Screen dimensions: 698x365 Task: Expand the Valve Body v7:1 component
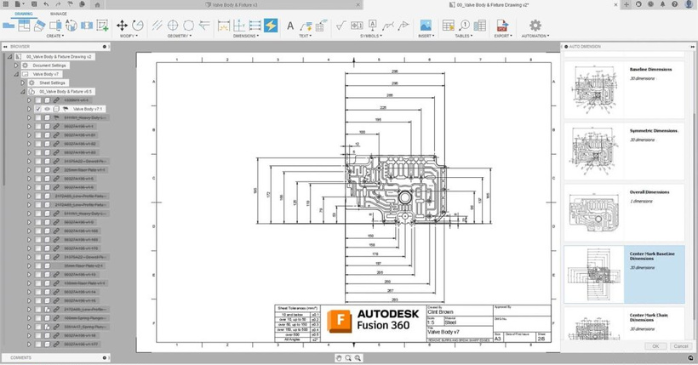[29, 109]
